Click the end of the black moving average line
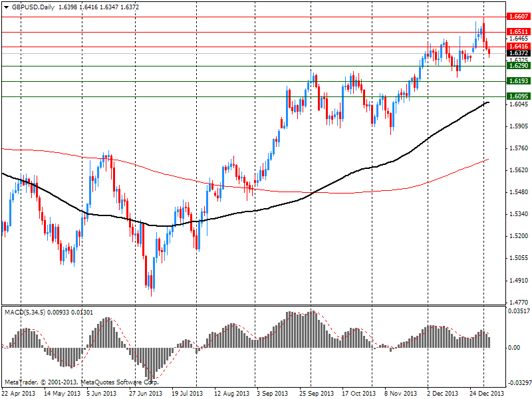Image resolution: width=532 pixels, height=399 pixels. pos(488,102)
